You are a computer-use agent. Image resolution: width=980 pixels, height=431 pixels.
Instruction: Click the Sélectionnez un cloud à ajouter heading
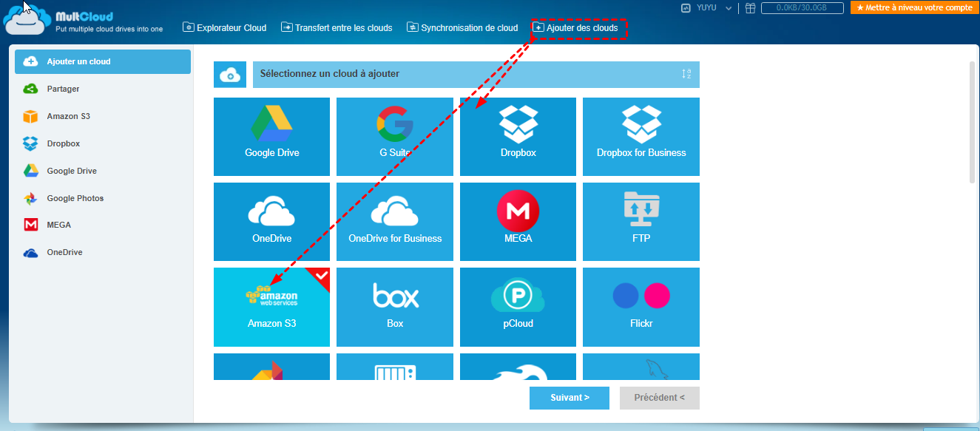(330, 74)
